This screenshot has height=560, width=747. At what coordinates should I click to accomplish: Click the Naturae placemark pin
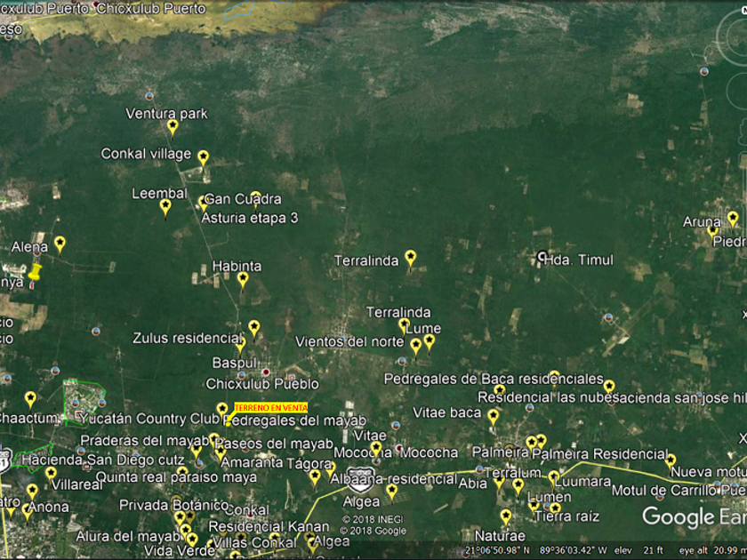pyautogui.click(x=505, y=517)
